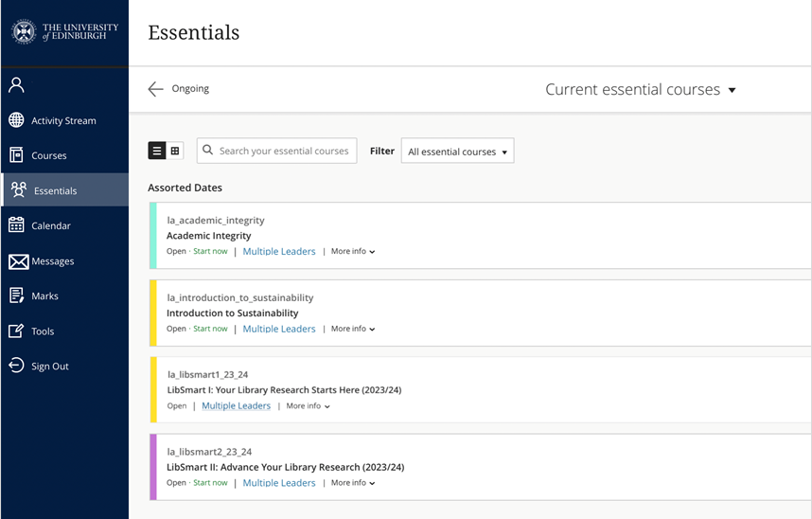Click Multiple Leaders for Academic Integrity
The height and width of the screenshot is (519, 812).
coord(279,251)
